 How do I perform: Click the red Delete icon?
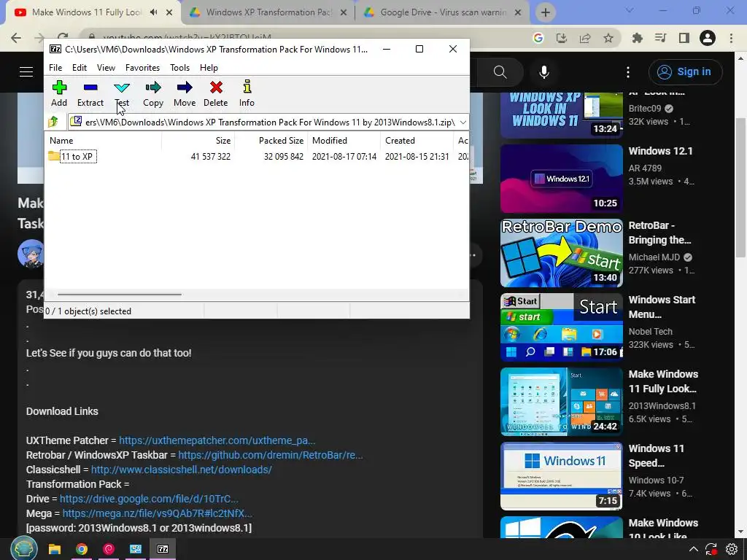(216, 93)
